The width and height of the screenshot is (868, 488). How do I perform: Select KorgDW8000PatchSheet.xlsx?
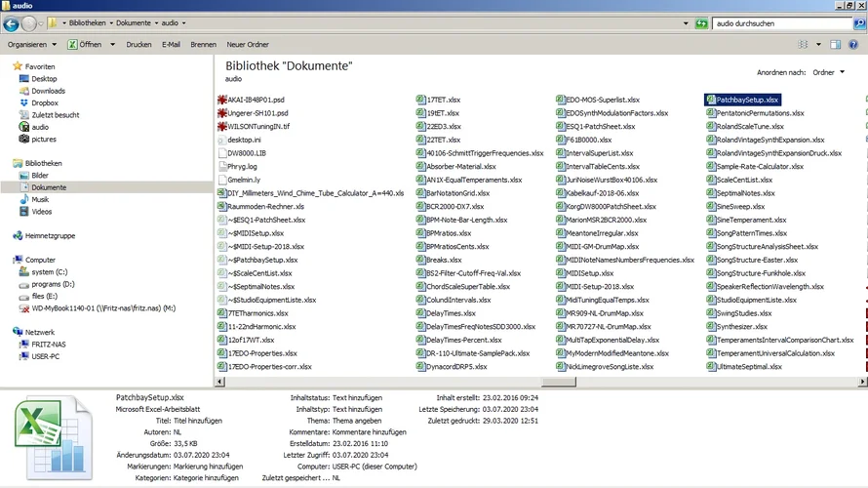(607, 207)
